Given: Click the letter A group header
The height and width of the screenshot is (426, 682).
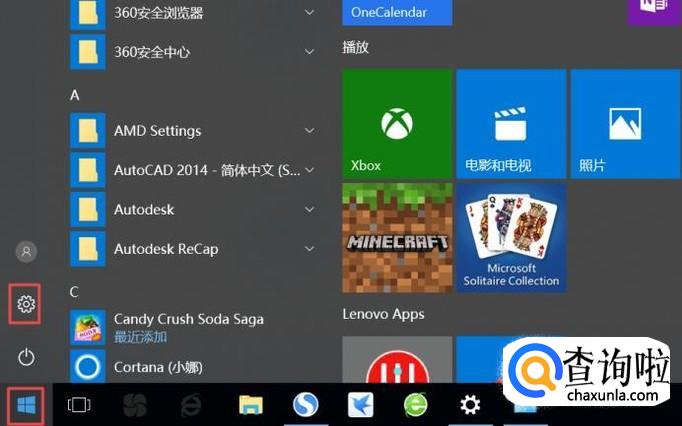Looking at the screenshot, I should [75, 95].
